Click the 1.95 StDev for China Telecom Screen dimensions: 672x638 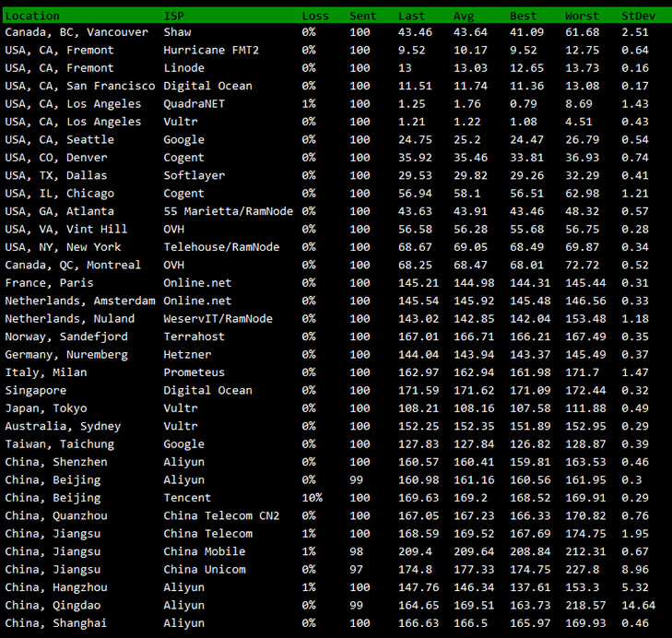pos(635,534)
